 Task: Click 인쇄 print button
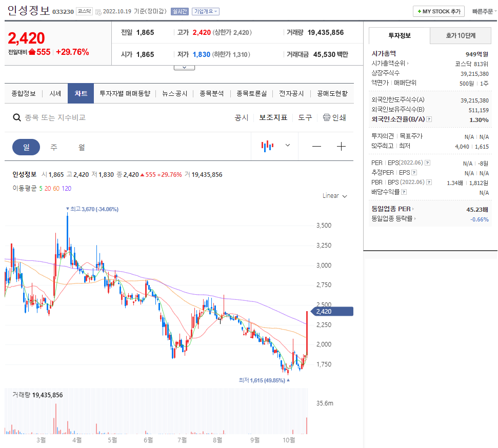334,118
